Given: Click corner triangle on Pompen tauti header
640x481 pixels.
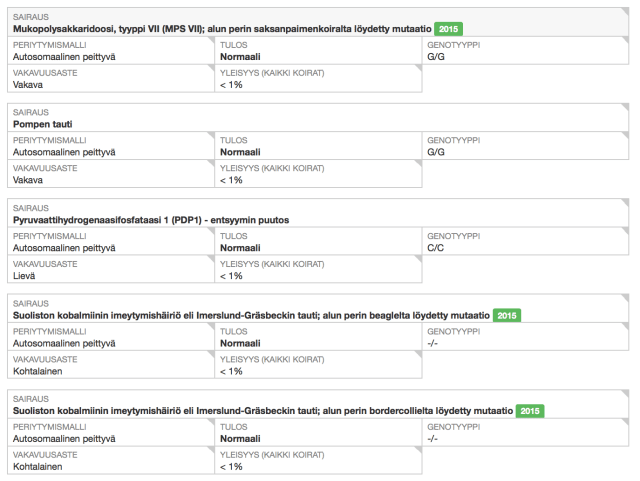Looking at the screenshot, I should coord(625,107).
